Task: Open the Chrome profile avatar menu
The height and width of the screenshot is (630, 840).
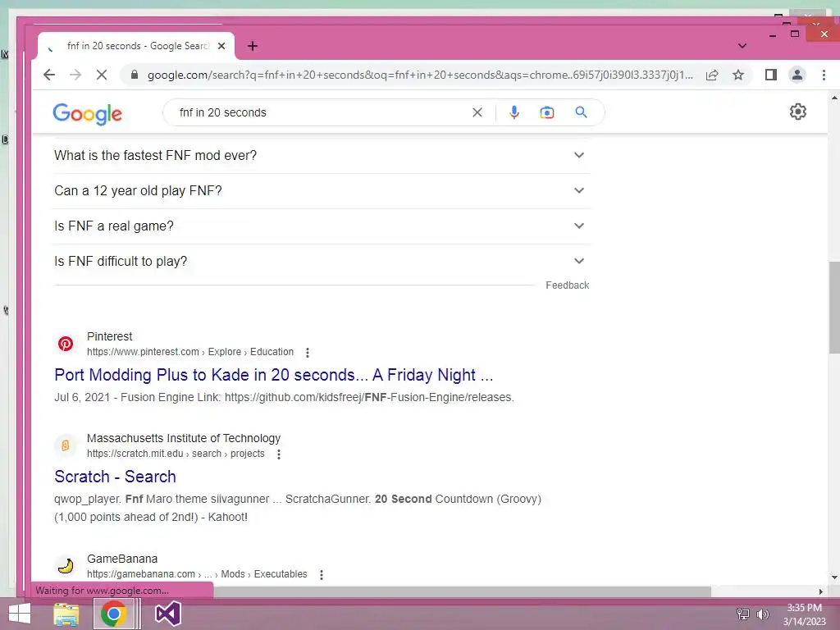Action: [x=797, y=75]
